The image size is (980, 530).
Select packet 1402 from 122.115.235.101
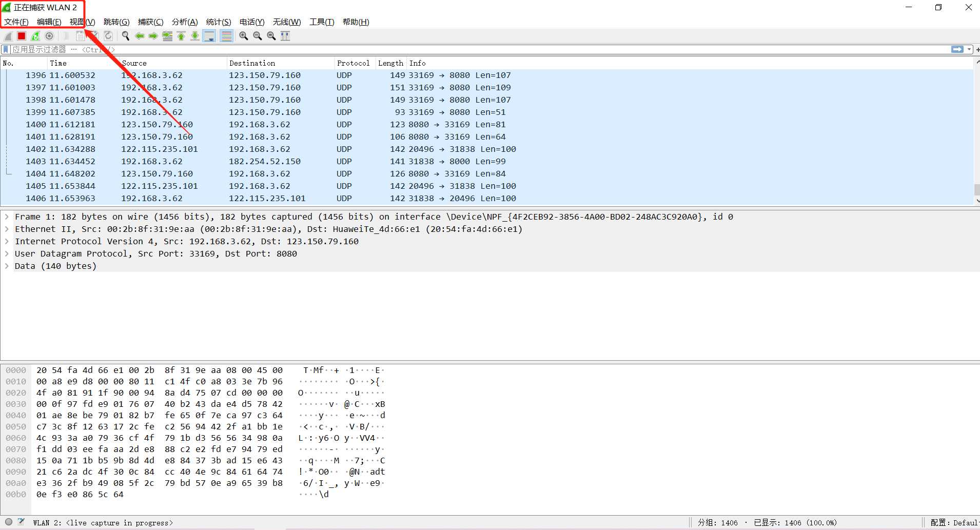487,149
